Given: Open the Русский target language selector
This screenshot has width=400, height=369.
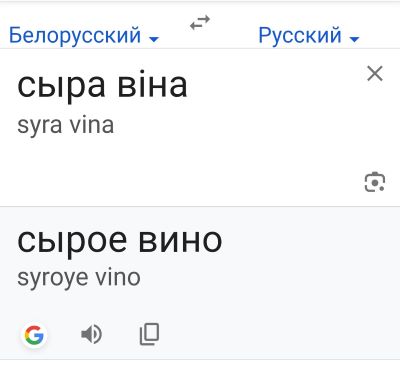Looking at the screenshot, I should [x=309, y=35].
